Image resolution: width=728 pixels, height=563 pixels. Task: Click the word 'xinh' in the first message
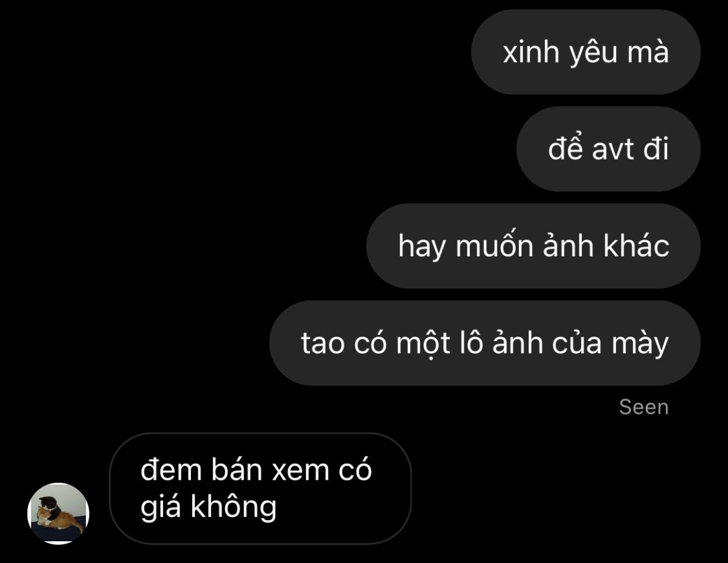[x=531, y=52]
